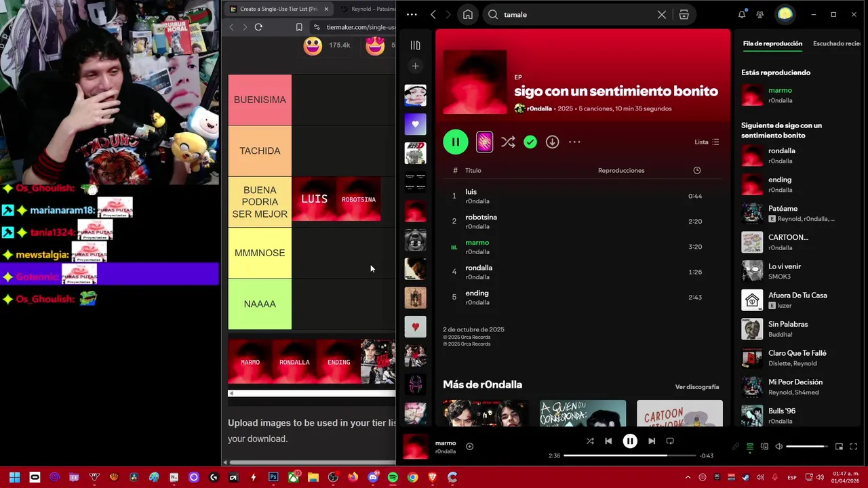The image size is (868, 488).
Task: Clear the Spotify search field
Action: [662, 14]
